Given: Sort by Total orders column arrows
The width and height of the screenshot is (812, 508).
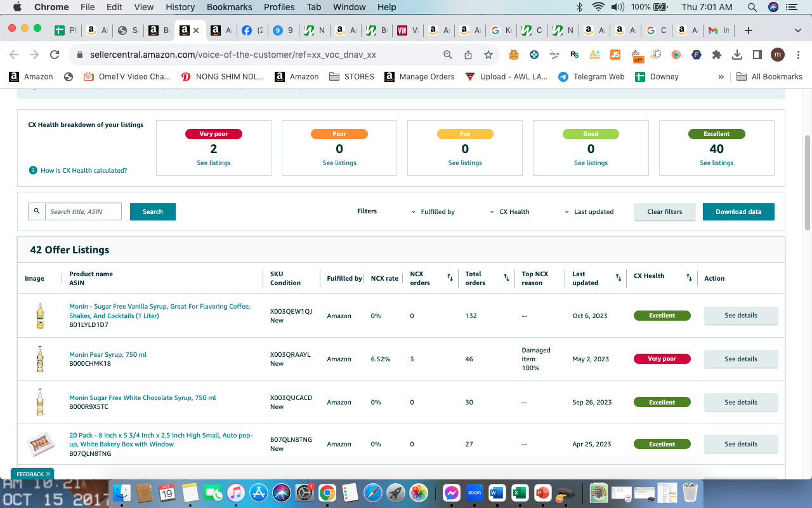Looking at the screenshot, I should click(x=506, y=277).
